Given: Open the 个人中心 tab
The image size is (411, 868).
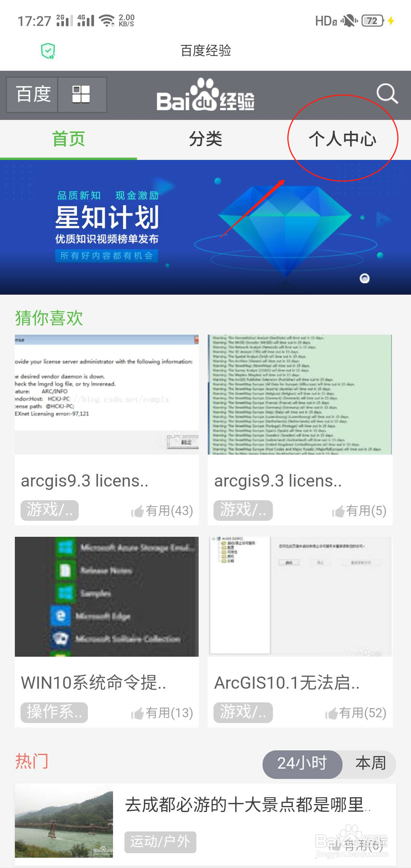Looking at the screenshot, I should coord(342,139).
